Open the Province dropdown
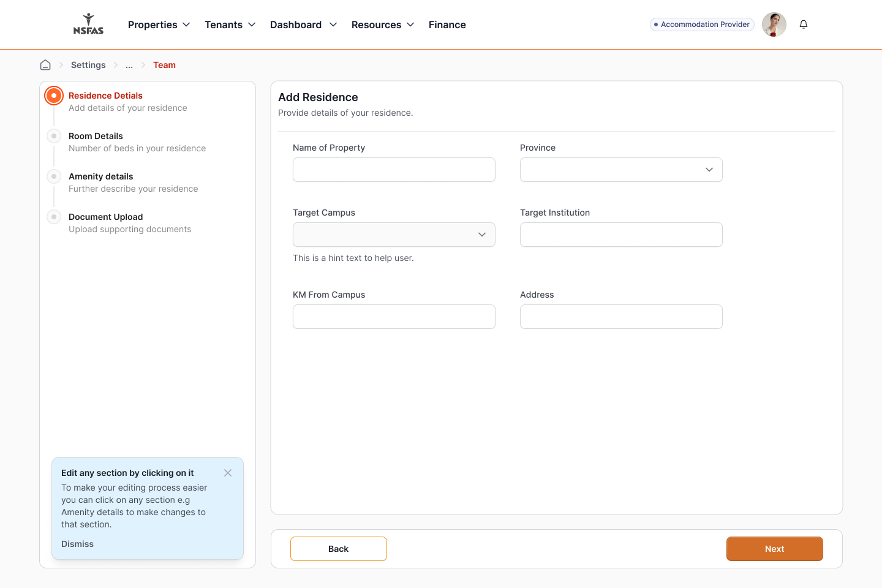Viewport: 882px width, 588px height. (x=621, y=170)
